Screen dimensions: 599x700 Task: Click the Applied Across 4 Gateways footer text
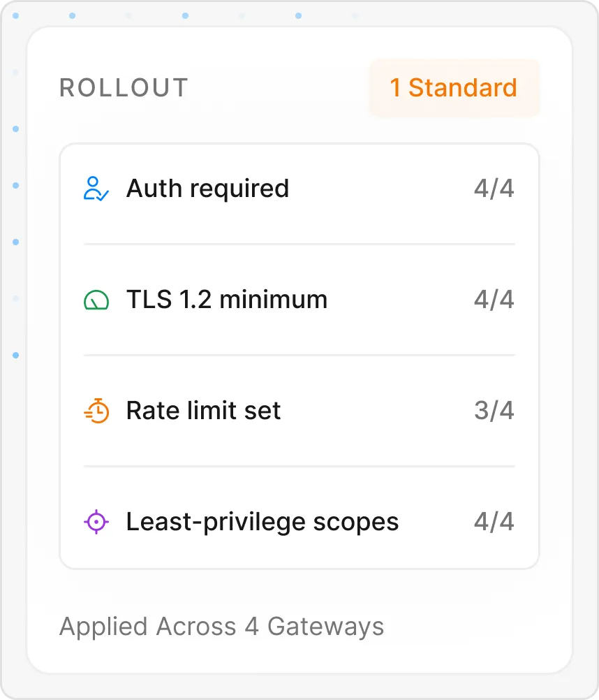click(222, 627)
